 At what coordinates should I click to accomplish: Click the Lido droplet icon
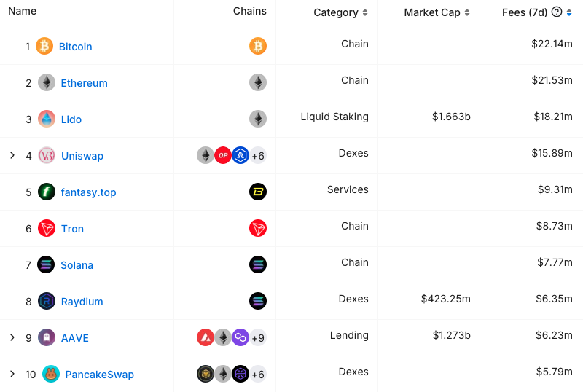coord(47,119)
